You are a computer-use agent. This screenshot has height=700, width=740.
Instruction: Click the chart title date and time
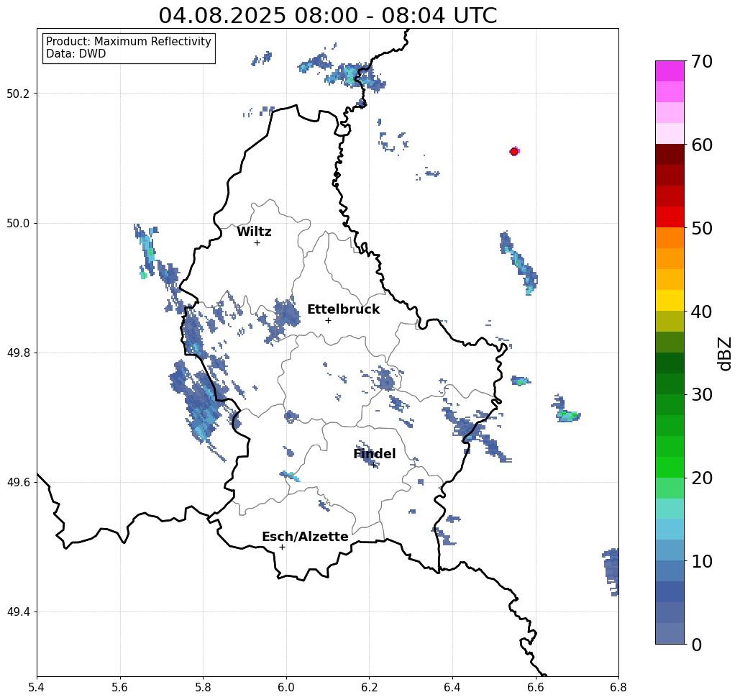pos(327,15)
